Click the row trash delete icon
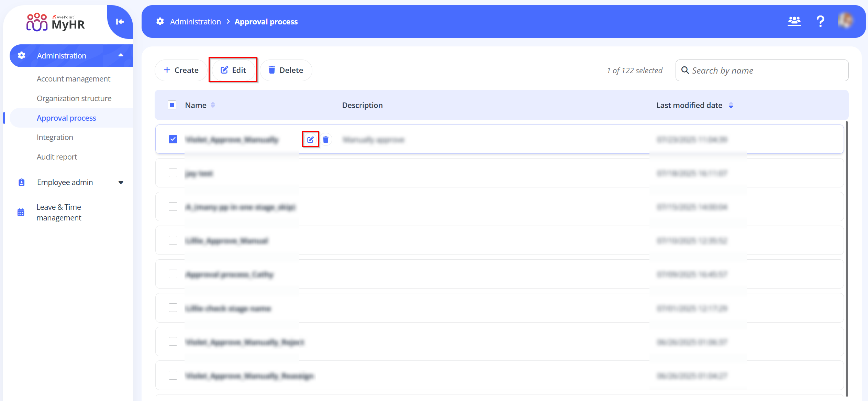The image size is (868, 401). coord(326,139)
